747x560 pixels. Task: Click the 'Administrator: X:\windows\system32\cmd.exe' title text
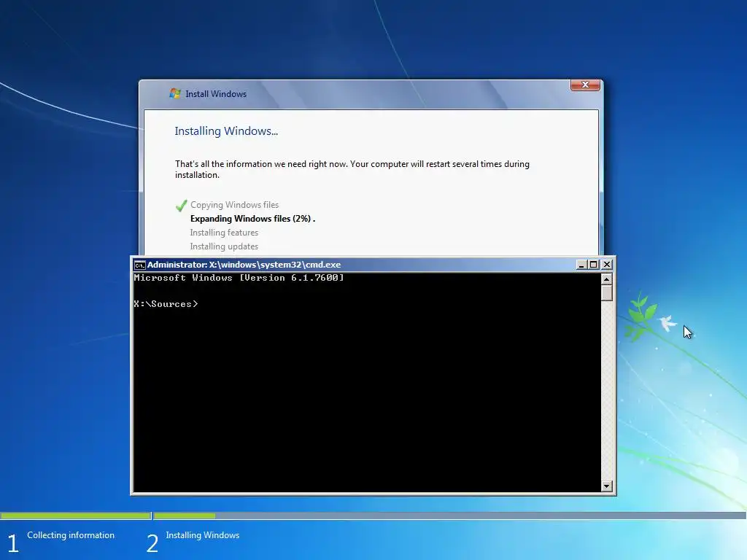coord(244,264)
